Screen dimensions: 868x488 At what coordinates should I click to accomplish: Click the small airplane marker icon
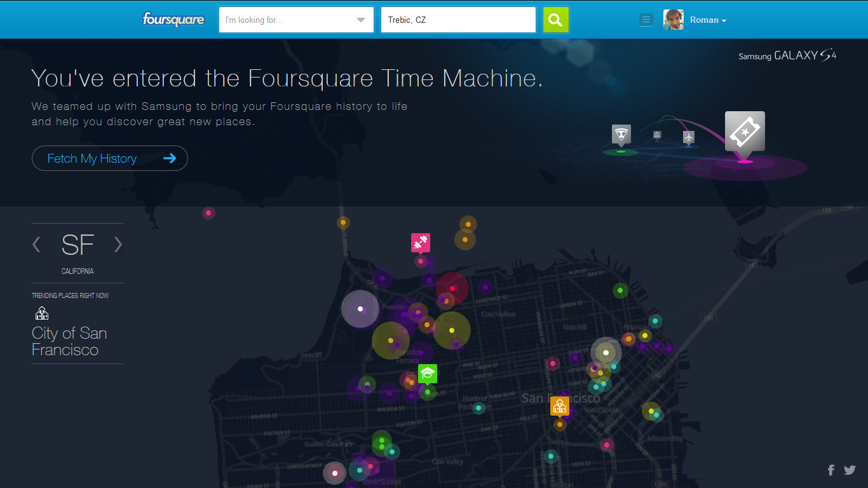coord(688,137)
